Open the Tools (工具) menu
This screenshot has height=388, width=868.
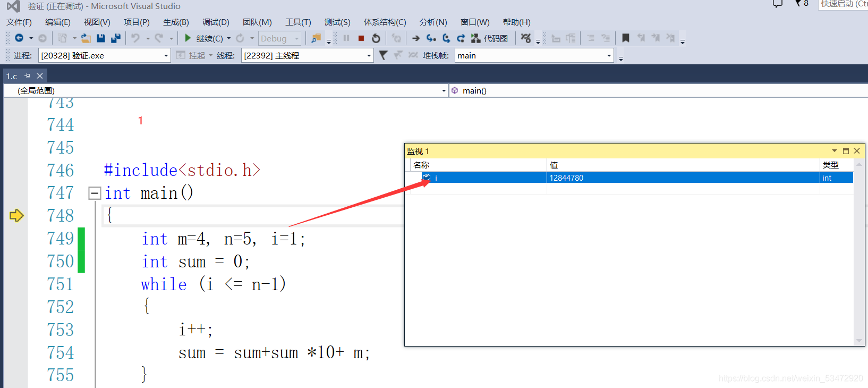[298, 22]
